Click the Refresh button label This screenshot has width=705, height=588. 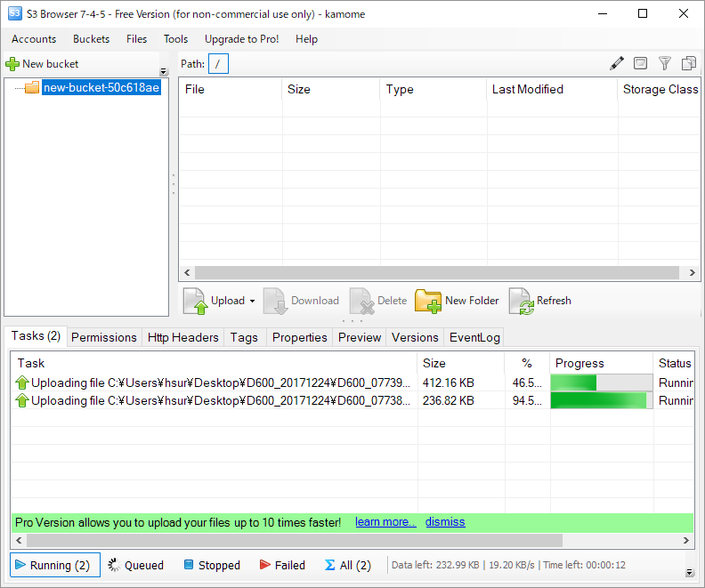point(554,301)
